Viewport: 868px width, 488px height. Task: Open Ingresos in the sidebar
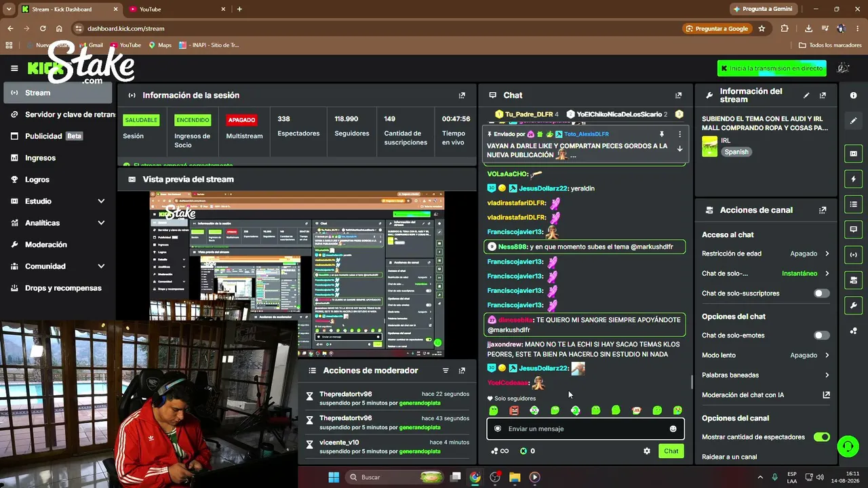(57, 158)
